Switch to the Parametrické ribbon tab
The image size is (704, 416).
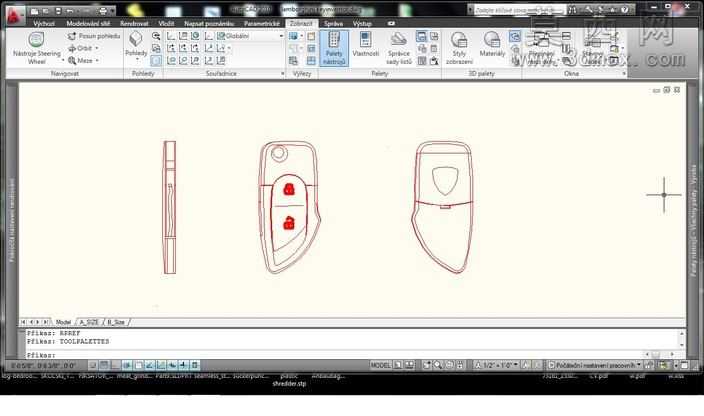(262, 23)
